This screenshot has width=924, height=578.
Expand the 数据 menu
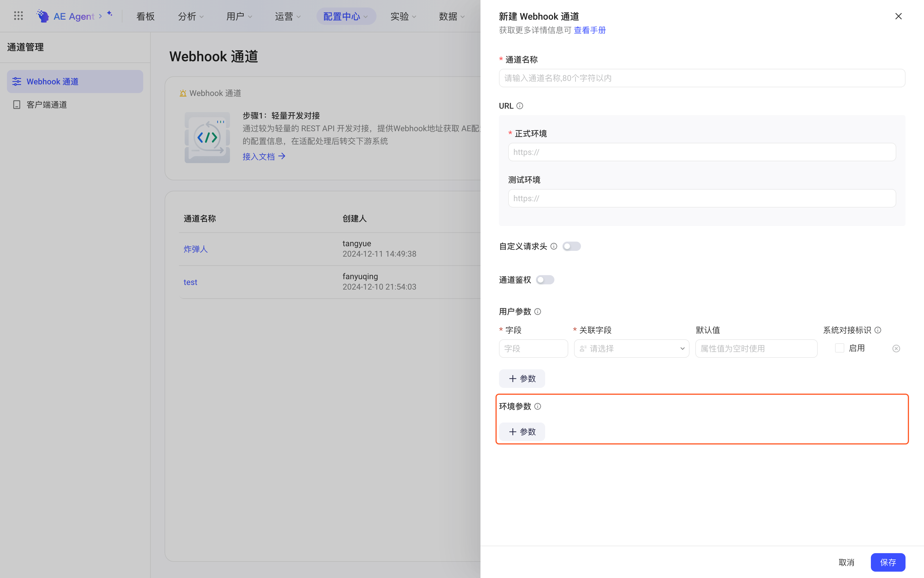point(452,16)
